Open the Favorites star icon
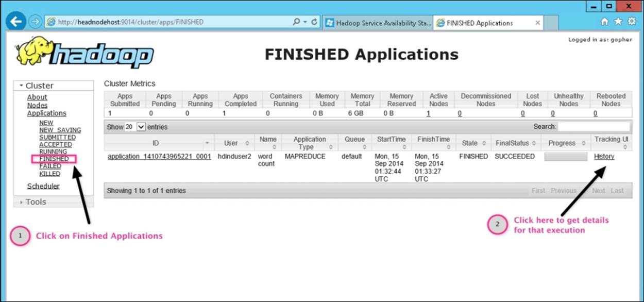Screen dimensions: 644x302 (x=617, y=22)
